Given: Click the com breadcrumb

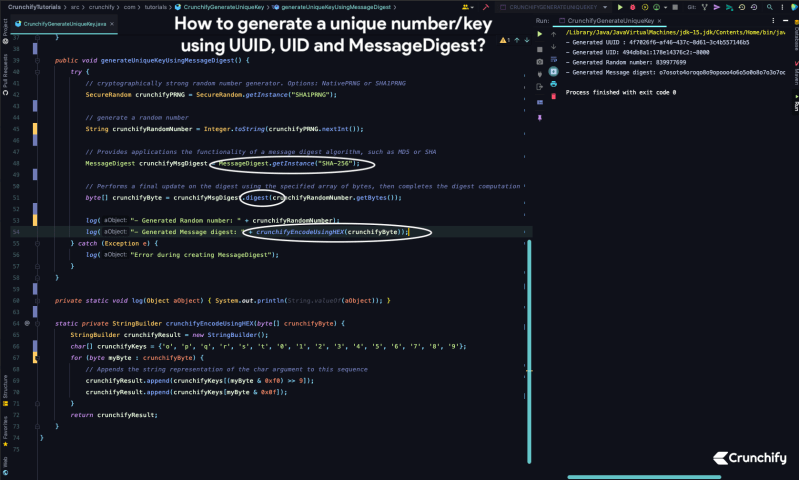Looking at the screenshot, I should pyautogui.click(x=129, y=7).
